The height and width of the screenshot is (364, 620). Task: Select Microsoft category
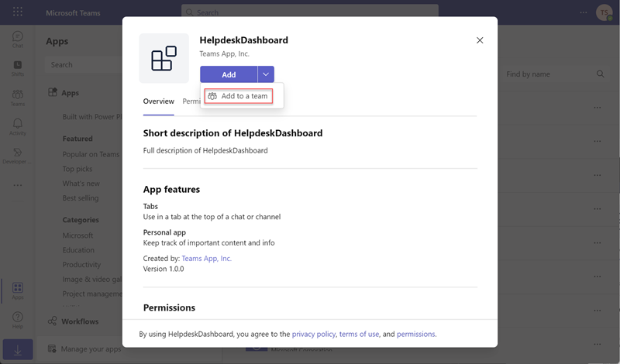78,235
